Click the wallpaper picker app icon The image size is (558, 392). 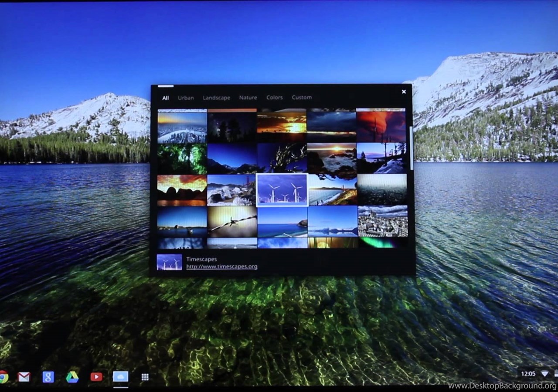121,377
